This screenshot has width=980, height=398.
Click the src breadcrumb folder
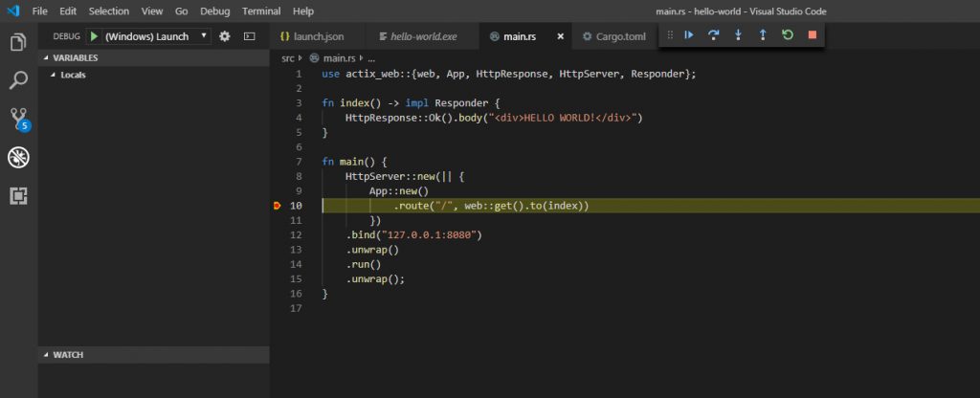pyautogui.click(x=287, y=58)
